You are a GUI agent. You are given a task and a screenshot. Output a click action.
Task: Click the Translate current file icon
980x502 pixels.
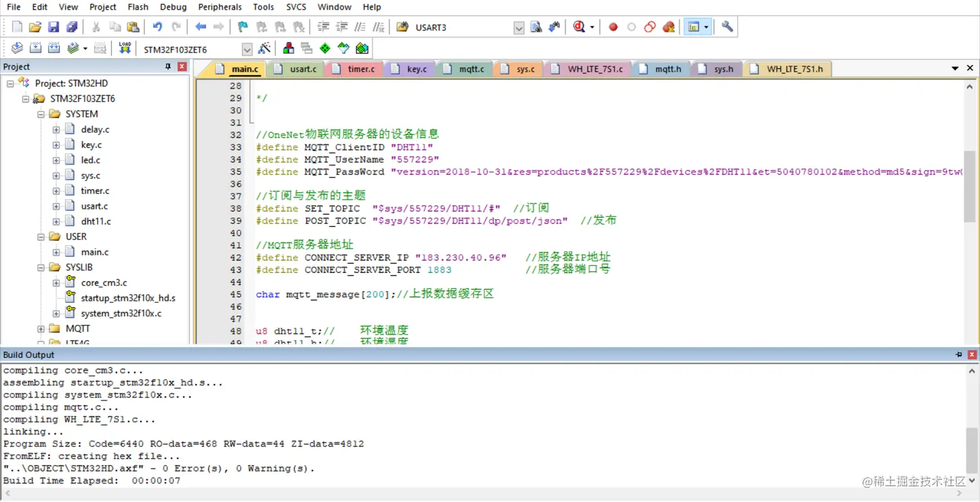click(17, 49)
